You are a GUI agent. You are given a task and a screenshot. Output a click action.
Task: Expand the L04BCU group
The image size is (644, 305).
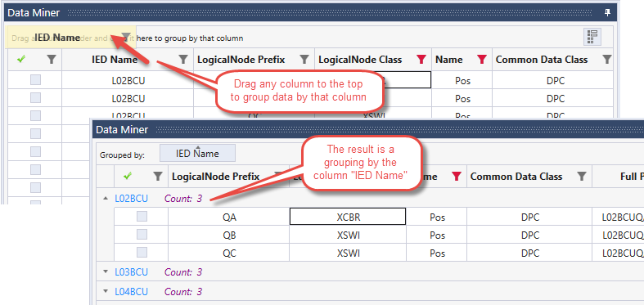pos(106,291)
